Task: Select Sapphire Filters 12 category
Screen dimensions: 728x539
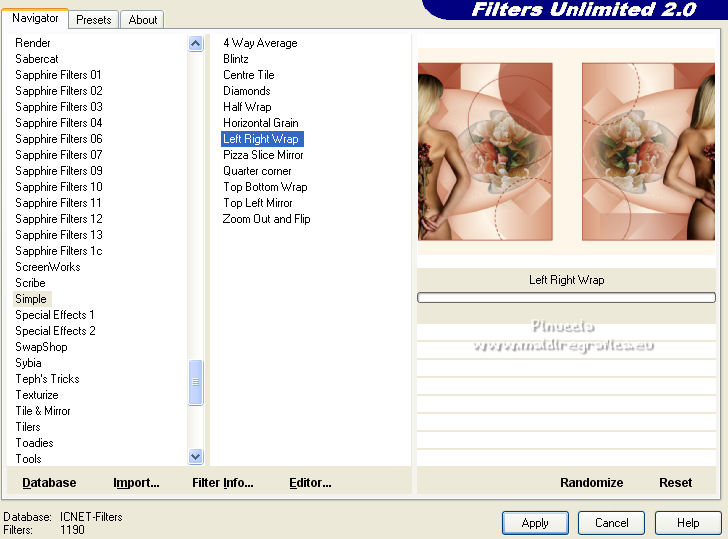Action: (x=58, y=219)
